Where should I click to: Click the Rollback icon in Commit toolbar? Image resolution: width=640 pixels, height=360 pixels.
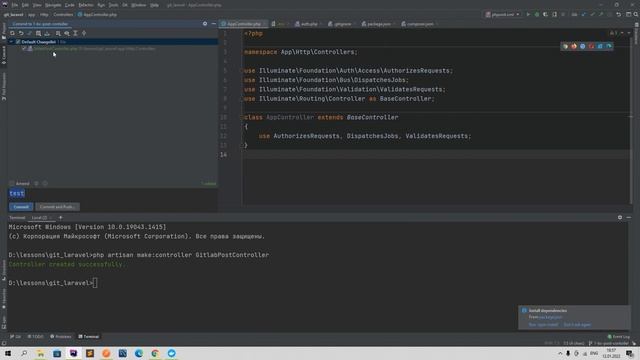21,33
